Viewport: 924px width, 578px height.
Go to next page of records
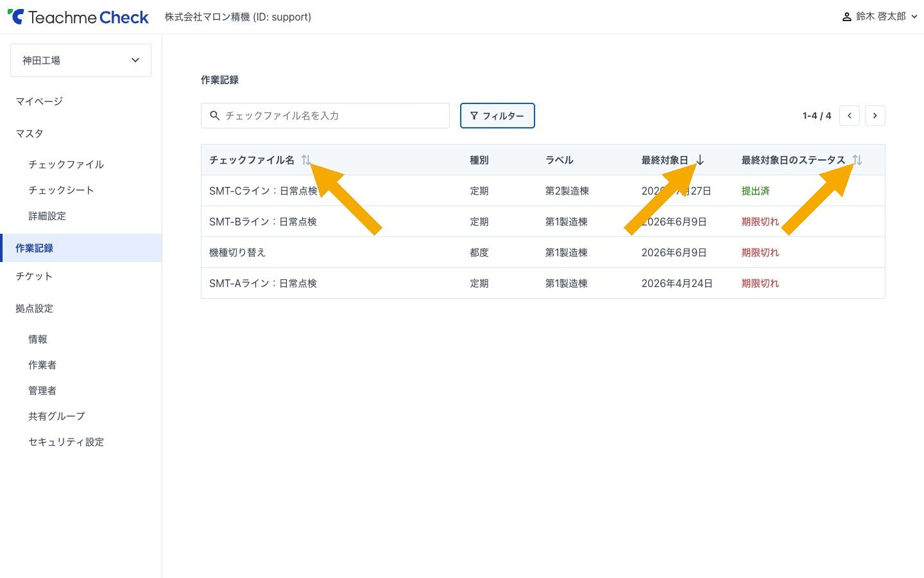click(875, 116)
